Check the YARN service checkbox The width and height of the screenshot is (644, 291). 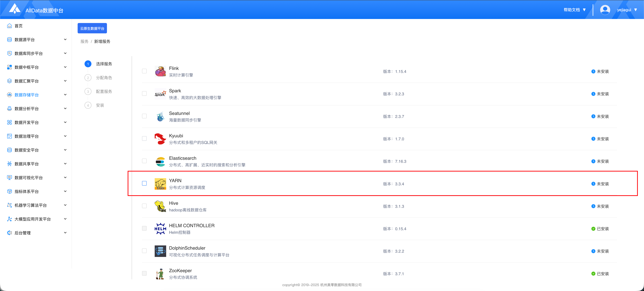[x=144, y=183]
